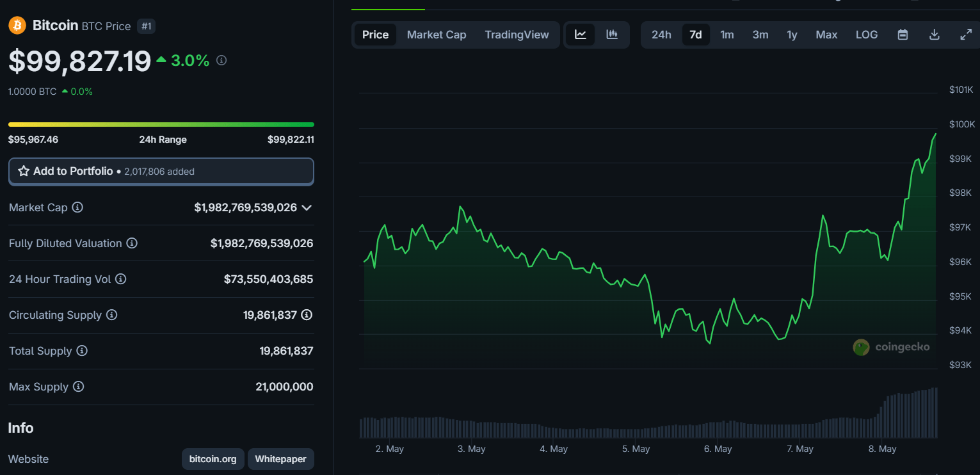Set chart range to 3m
The width and height of the screenshot is (980, 475).
(760, 35)
